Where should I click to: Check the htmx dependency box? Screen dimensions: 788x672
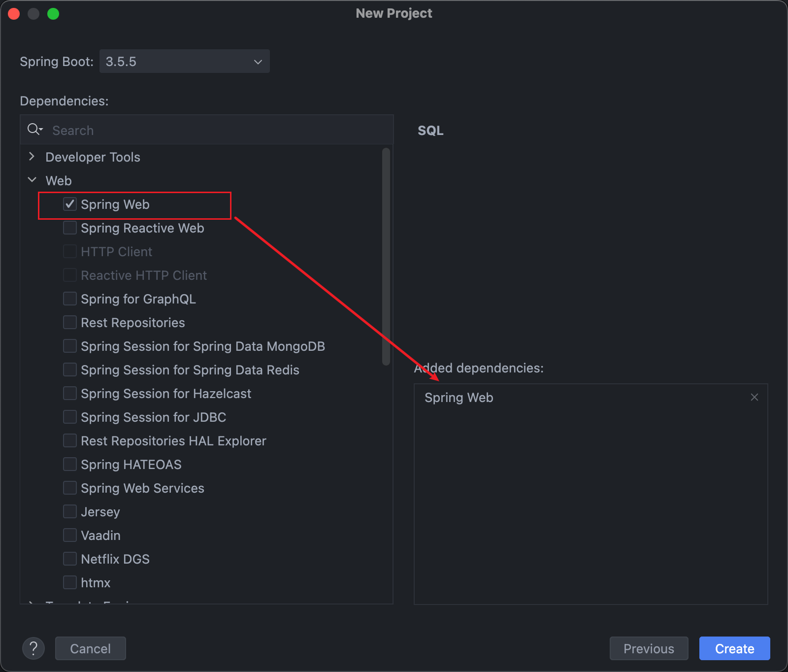click(x=70, y=583)
